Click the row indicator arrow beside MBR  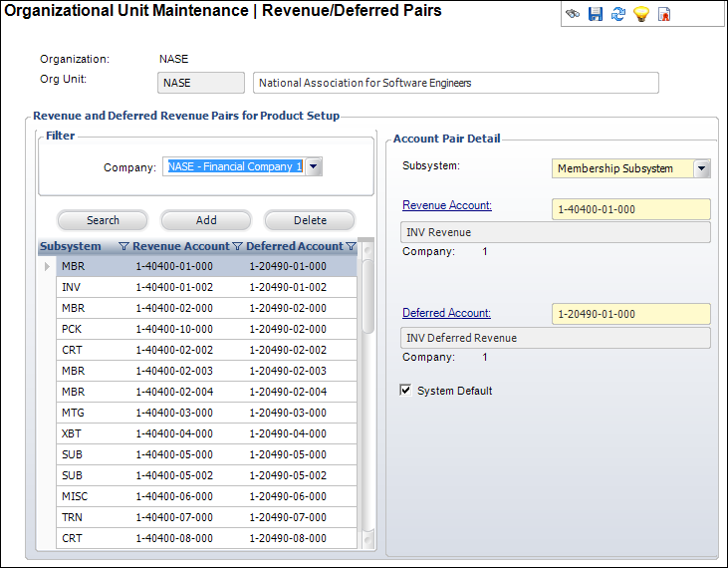pos(47,267)
